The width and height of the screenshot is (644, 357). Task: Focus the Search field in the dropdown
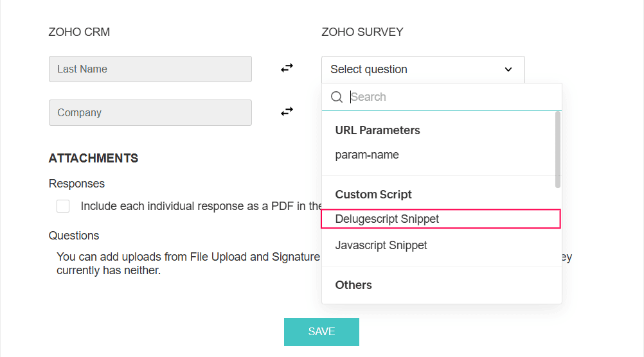pos(450,97)
